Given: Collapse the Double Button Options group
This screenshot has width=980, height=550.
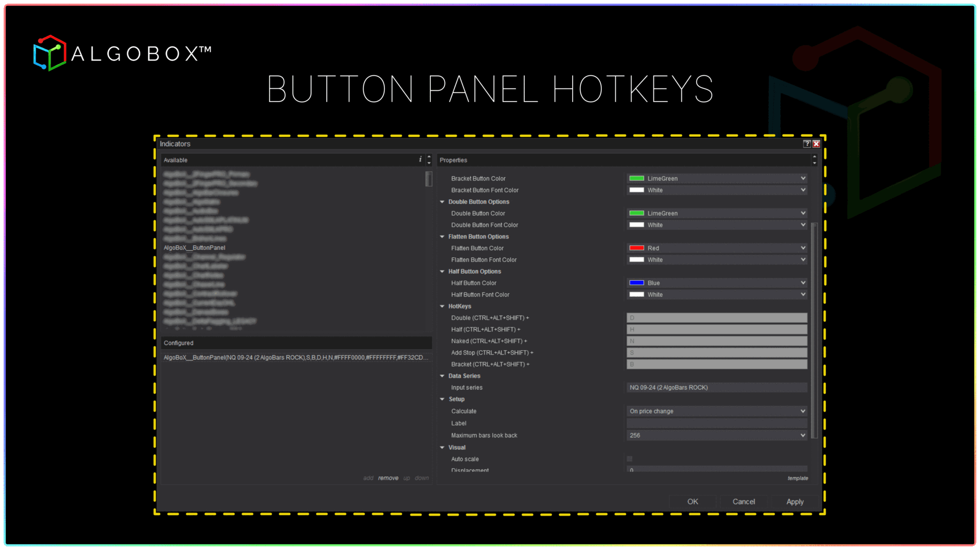Looking at the screenshot, I should (x=442, y=202).
